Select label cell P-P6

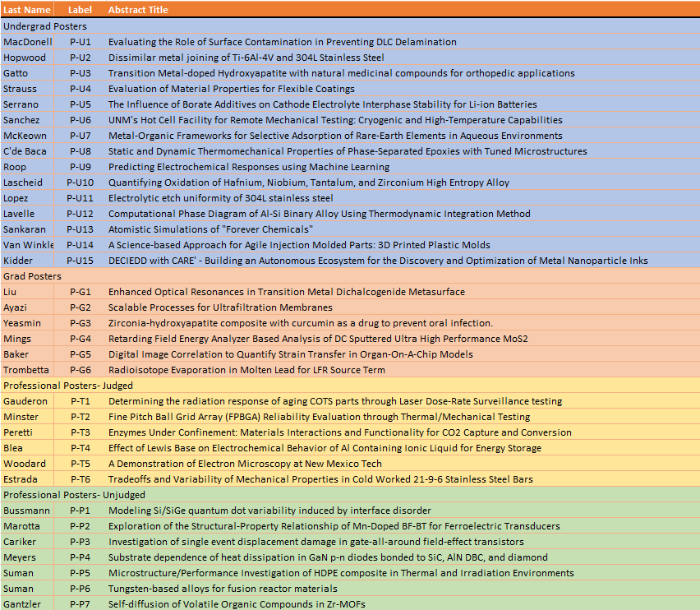[x=80, y=589]
